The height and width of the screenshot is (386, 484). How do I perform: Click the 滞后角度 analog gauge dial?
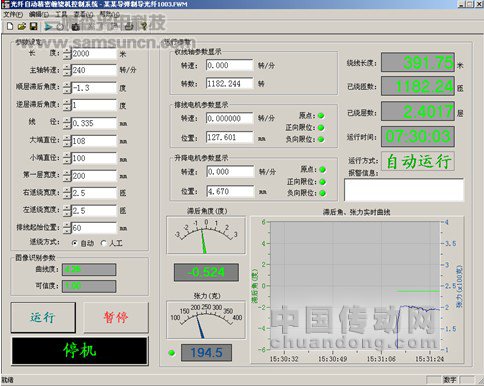tap(206, 235)
